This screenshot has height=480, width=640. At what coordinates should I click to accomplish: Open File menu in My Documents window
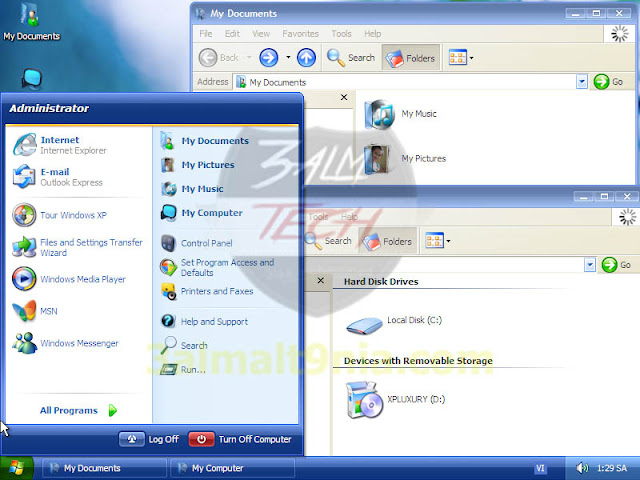point(206,34)
